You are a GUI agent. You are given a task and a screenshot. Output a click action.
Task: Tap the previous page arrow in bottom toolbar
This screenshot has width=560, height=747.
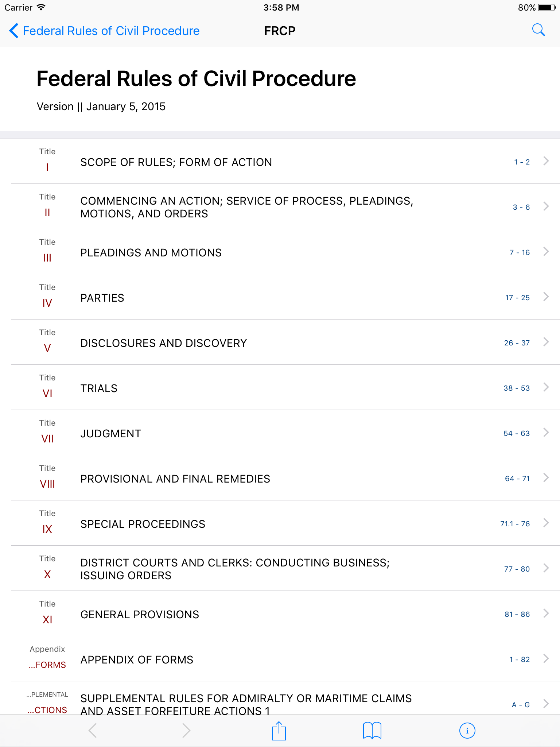93,731
